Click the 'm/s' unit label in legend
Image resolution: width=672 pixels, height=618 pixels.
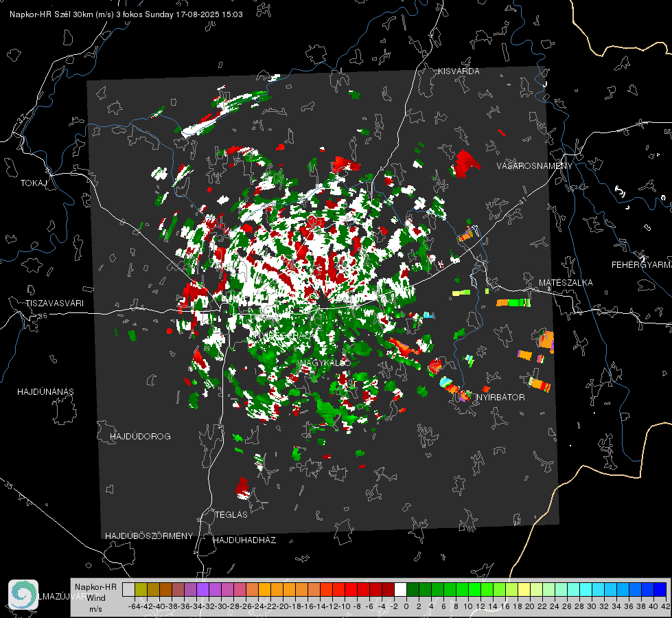coord(95,609)
